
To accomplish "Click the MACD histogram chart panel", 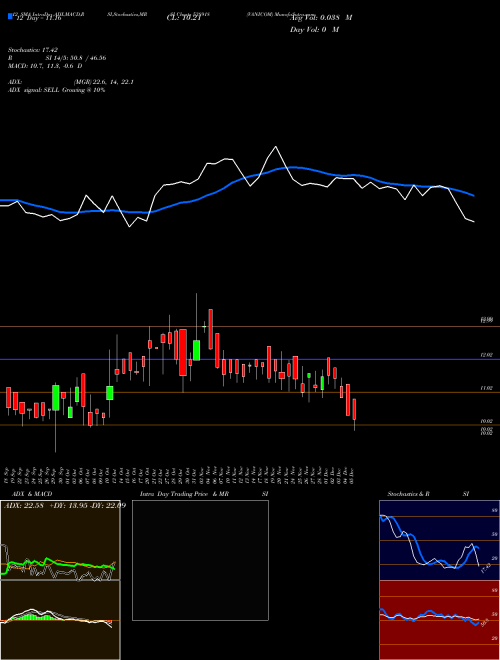I will click(x=60, y=620).
